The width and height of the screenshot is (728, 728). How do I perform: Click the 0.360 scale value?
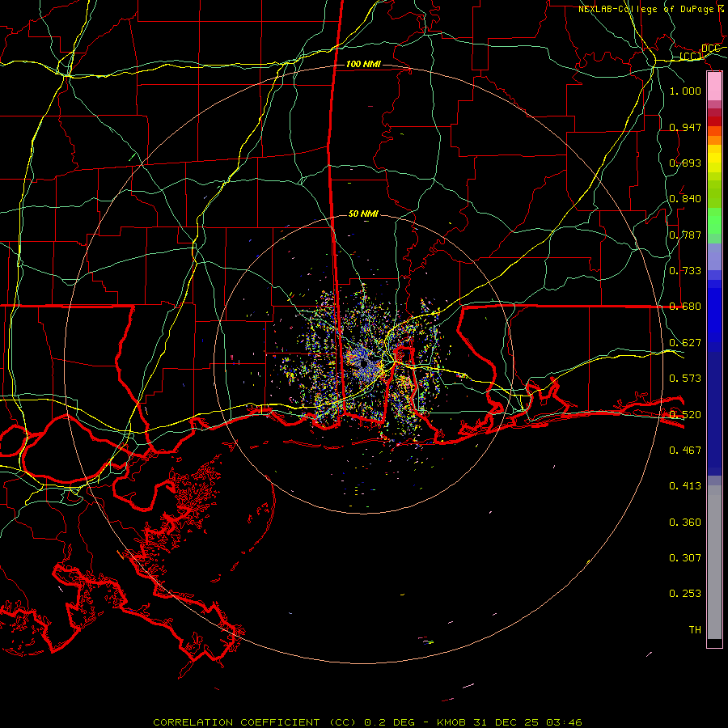pyautogui.click(x=685, y=522)
